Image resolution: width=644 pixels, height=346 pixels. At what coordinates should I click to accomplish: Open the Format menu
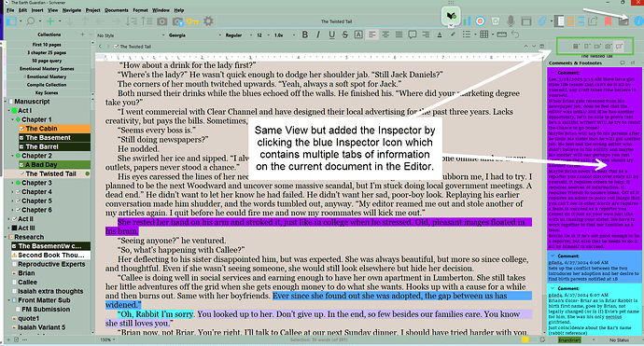140,10
